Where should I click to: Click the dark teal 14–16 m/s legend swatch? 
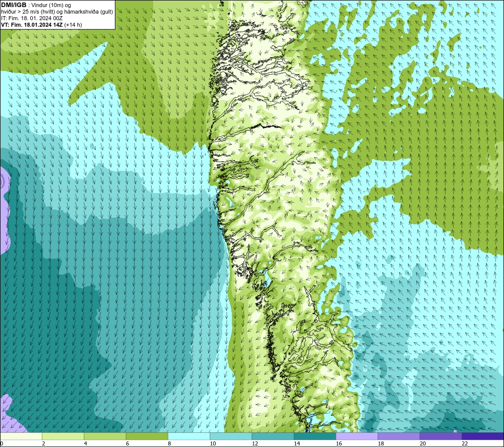coord(314,436)
